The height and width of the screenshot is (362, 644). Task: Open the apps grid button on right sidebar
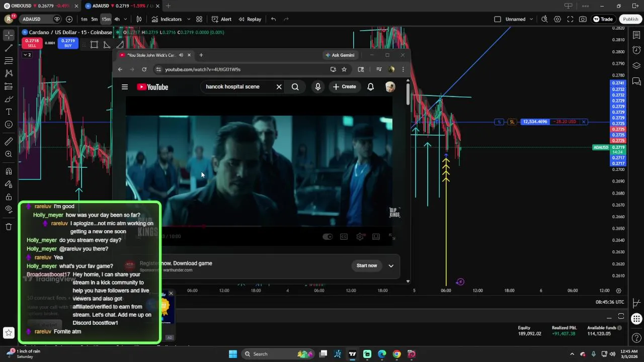click(x=636, y=319)
